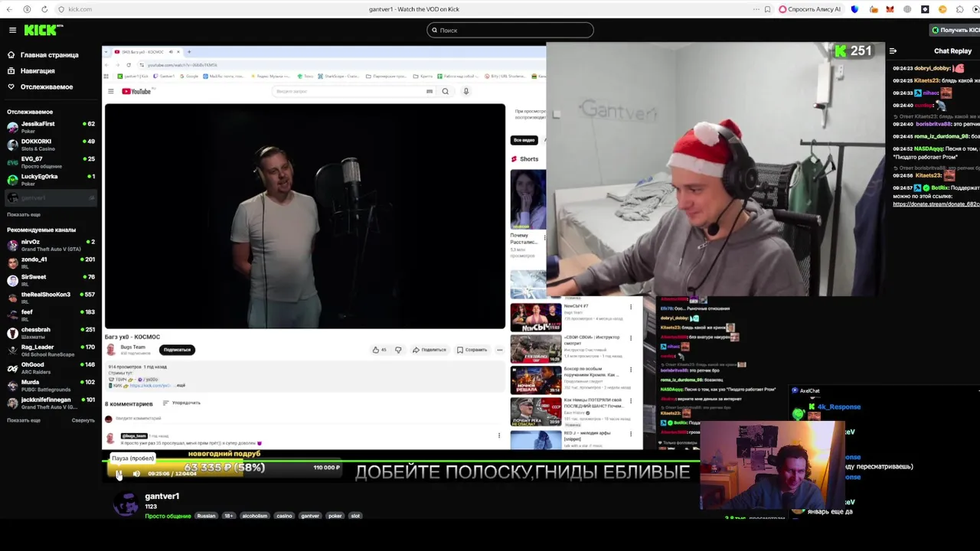980x551 pixels.
Task: Open the donate.stream link in chat
Action: [936, 204]
